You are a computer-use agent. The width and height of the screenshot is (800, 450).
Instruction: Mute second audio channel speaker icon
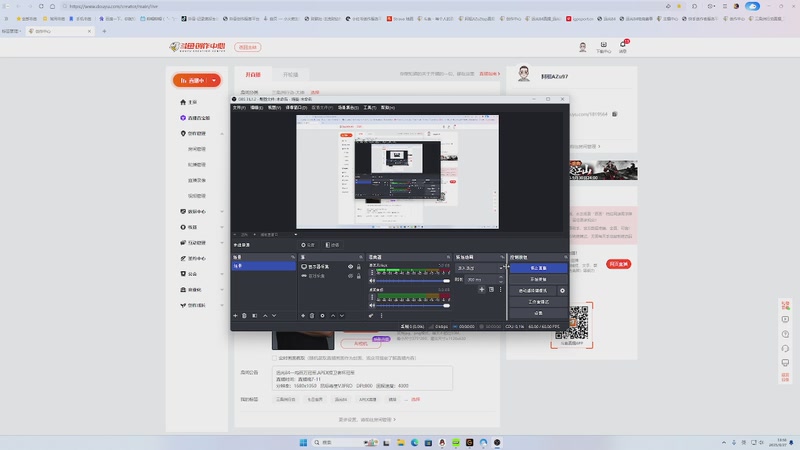[x=372, y=305]
